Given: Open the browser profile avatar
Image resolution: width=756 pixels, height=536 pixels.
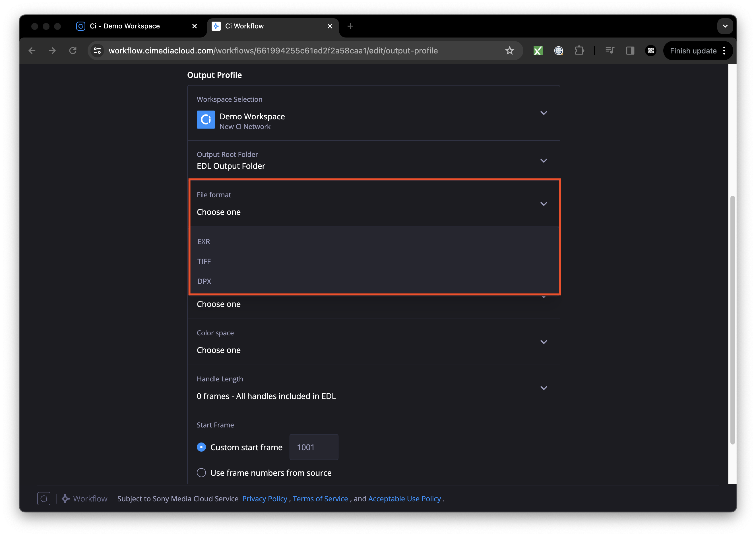Looking at the screenshot, I should (x=650, y=51).
